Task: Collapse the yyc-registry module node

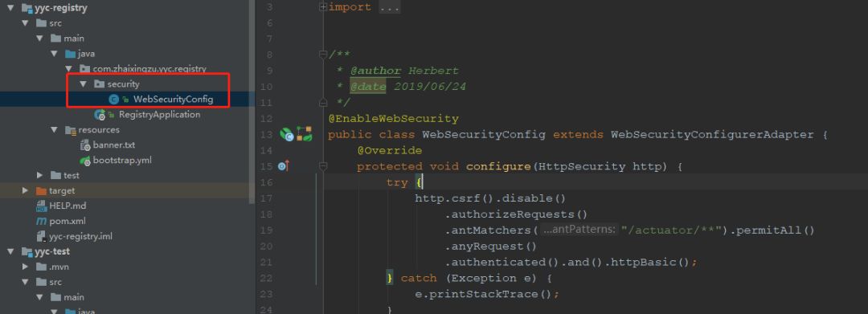Action: (x=10, y=8)
